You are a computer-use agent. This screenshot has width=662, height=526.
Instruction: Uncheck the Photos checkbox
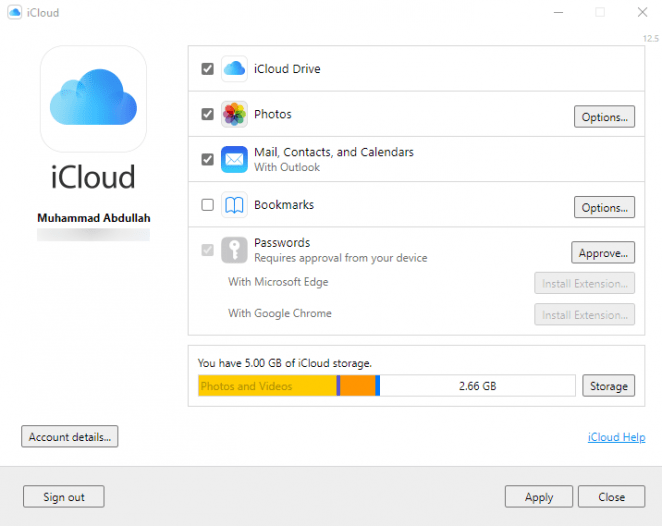coord(207,114)
